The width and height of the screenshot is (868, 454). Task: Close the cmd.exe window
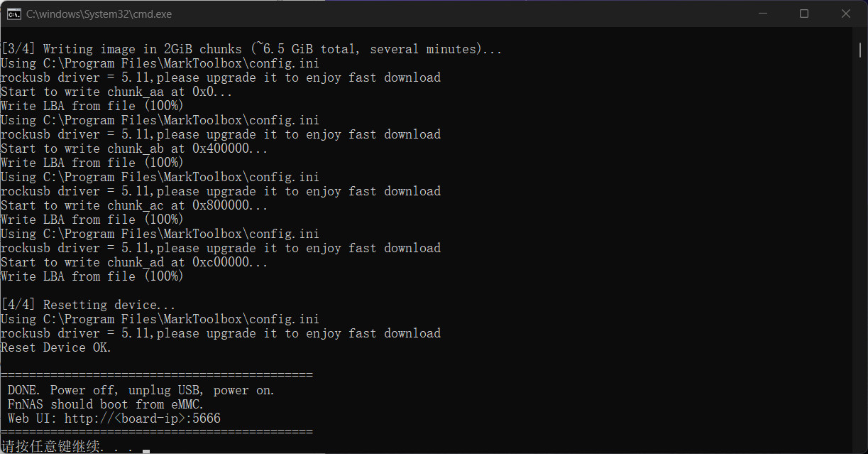(x=846, y=13)
